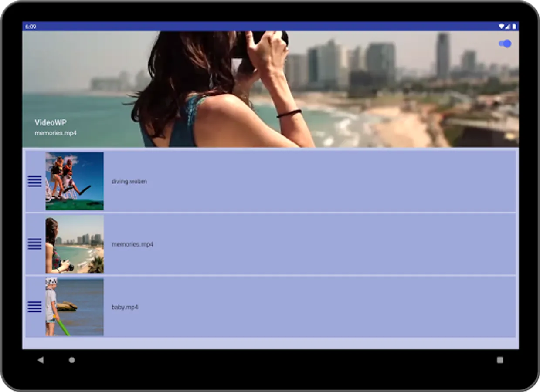Tap the drag handle for memories.mp4
The image size is (540, 392).
coord(34,244)
